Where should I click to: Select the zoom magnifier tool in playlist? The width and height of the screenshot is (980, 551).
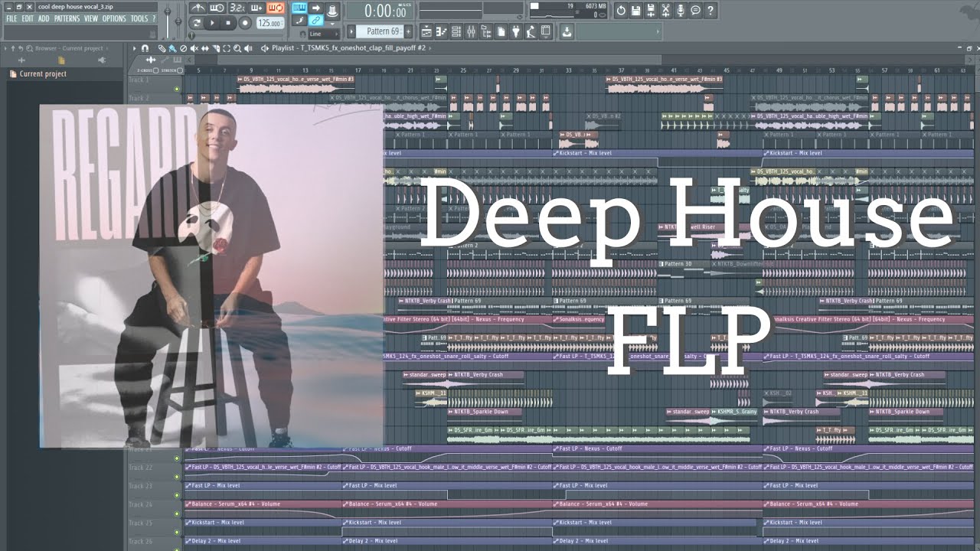click(237, 48)
